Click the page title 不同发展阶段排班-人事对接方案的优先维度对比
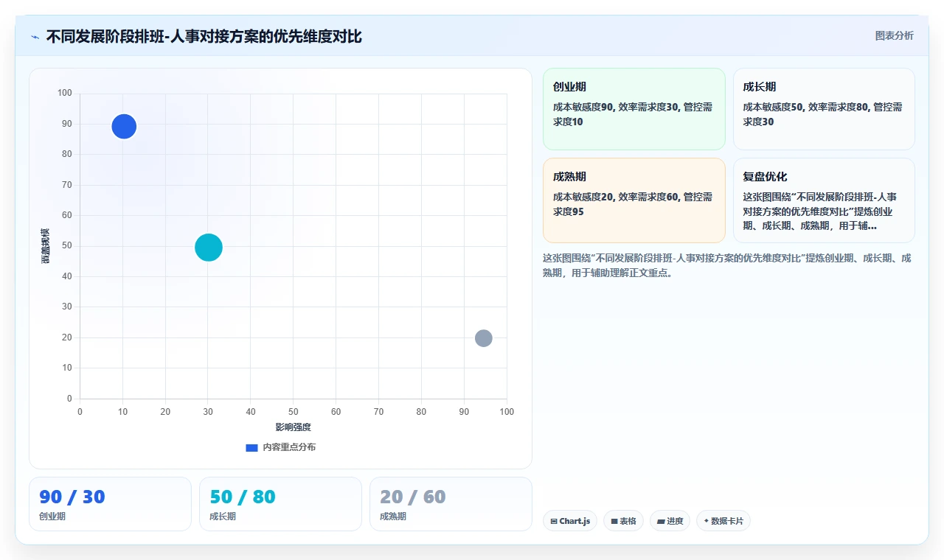944x560 pixels. pyautogui.click(x=204, y=36)
